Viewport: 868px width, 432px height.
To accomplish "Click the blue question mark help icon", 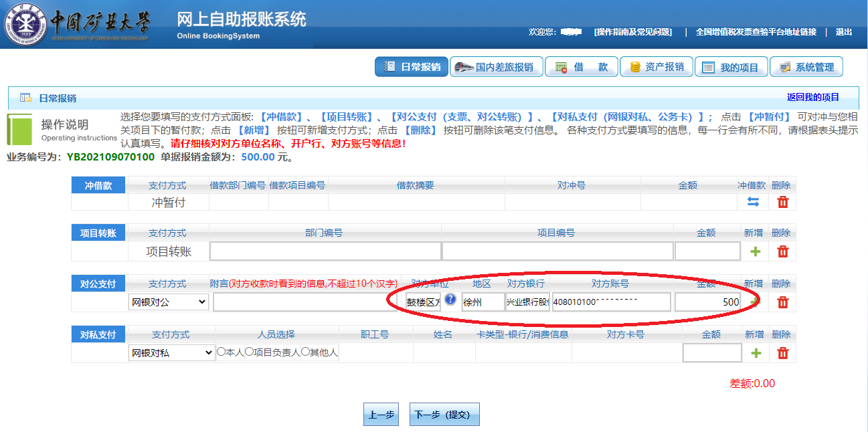I will click(x=450, y=299).
